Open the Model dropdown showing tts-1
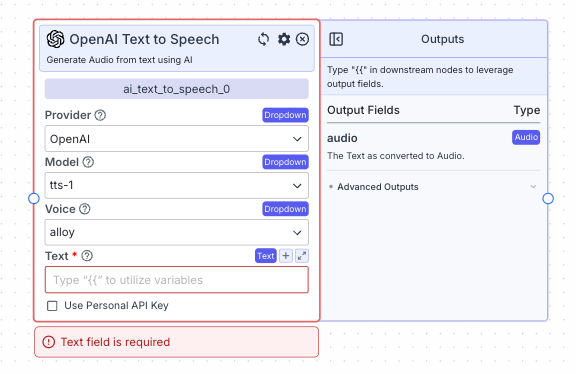This screenshot has height=374, width=576. click(177, 186)
